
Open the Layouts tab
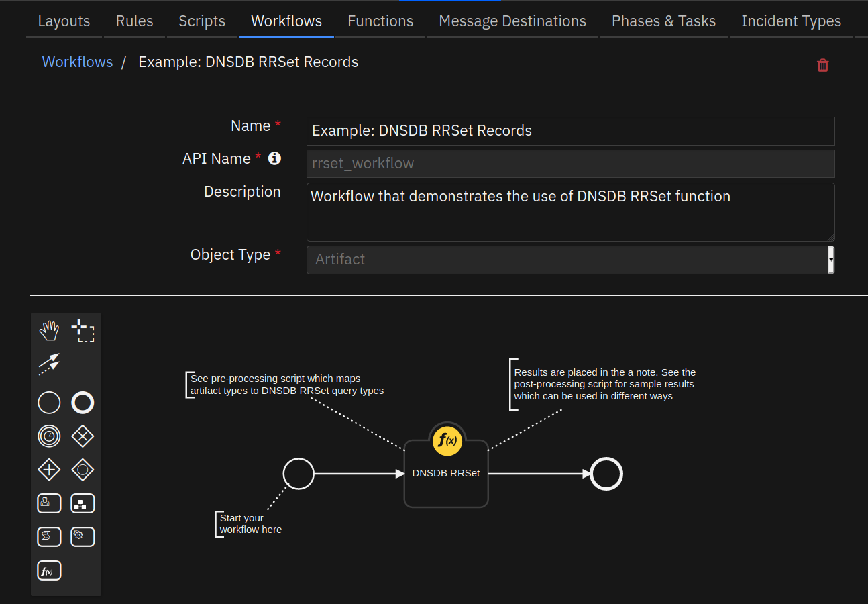point(64,21)
